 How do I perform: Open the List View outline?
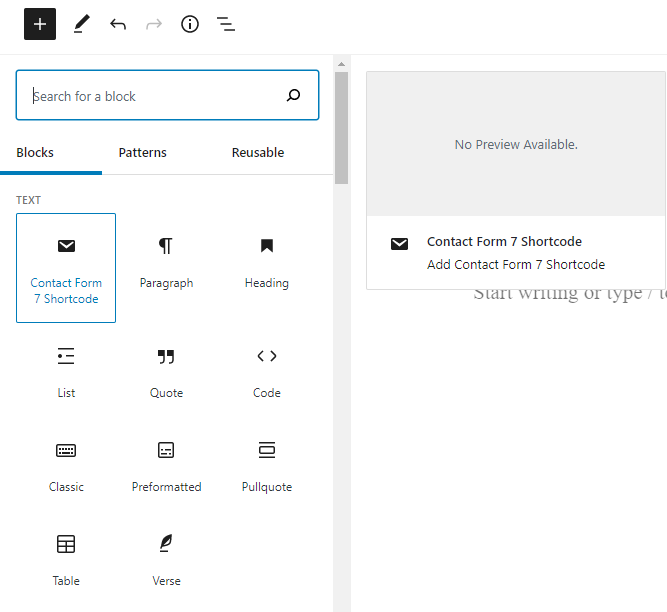[226, 24]
